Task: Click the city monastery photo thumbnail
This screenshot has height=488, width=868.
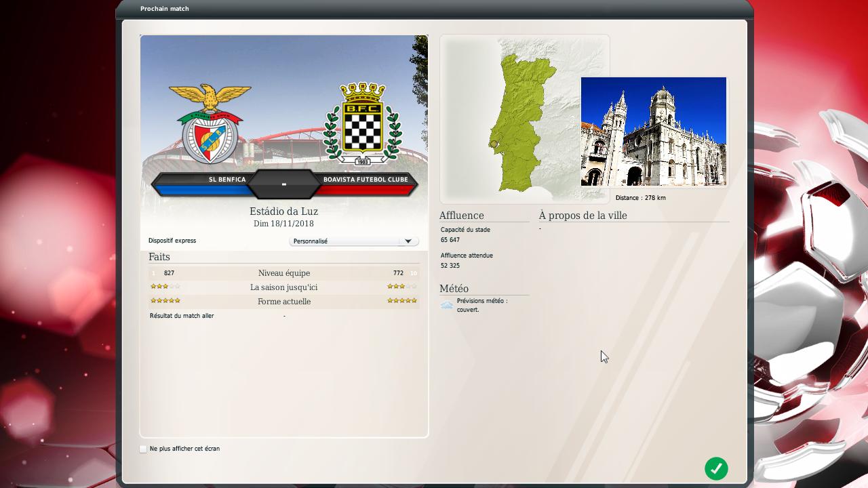Action: pyautogui.click(x=654, y=131)
